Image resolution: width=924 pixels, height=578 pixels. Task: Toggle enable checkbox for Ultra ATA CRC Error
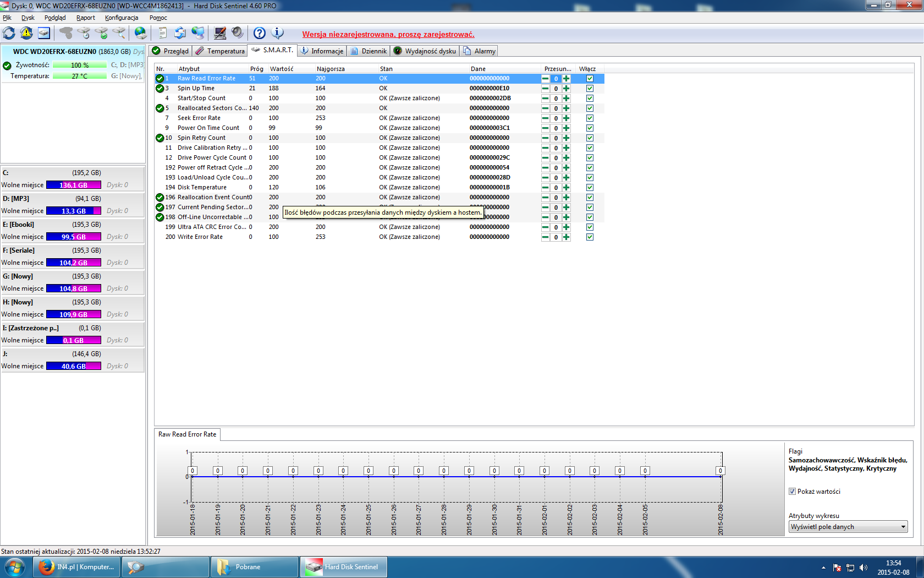pyautogui.click(x=590, y=227)
